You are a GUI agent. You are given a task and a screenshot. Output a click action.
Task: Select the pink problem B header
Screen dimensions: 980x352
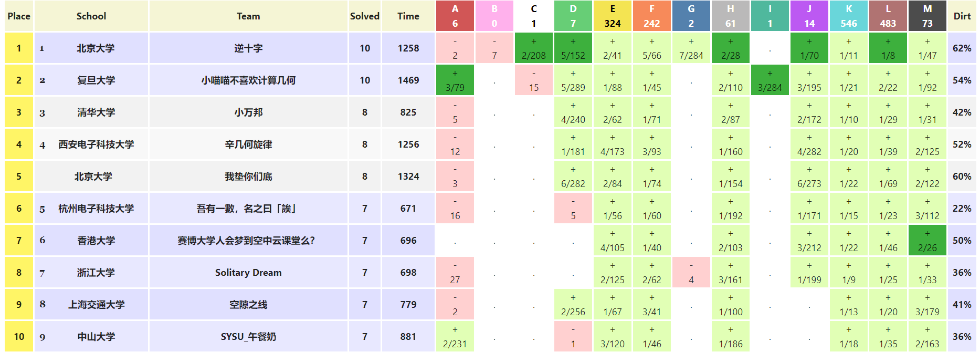tap(494, 16)
